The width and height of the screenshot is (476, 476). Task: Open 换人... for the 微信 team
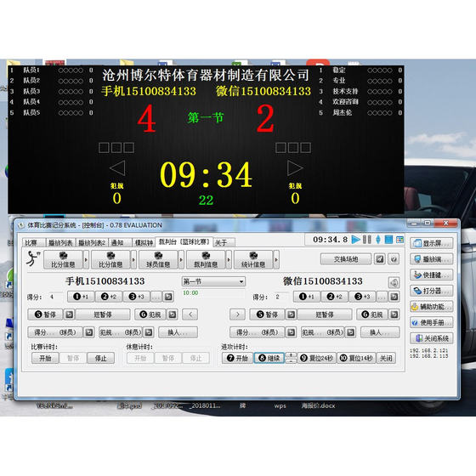(x=380, y=332)
